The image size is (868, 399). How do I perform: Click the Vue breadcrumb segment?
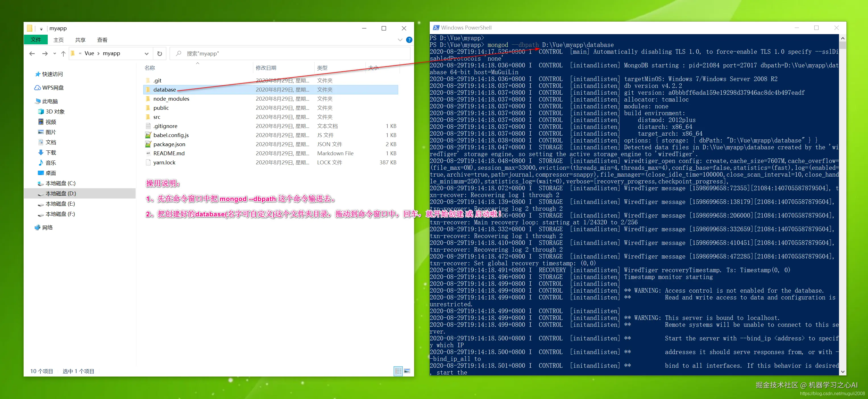89,54
